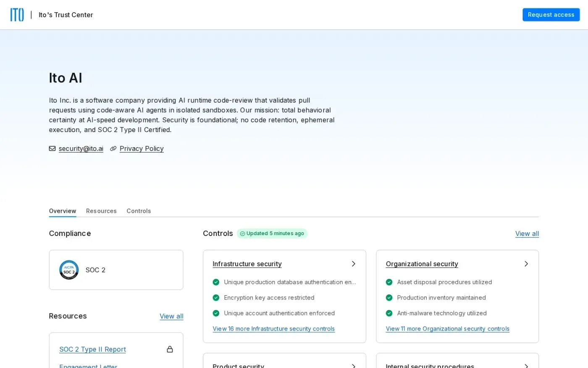588x368 pixels.
Task: Open the Organizational security heading link
Action: pos(422,264)
